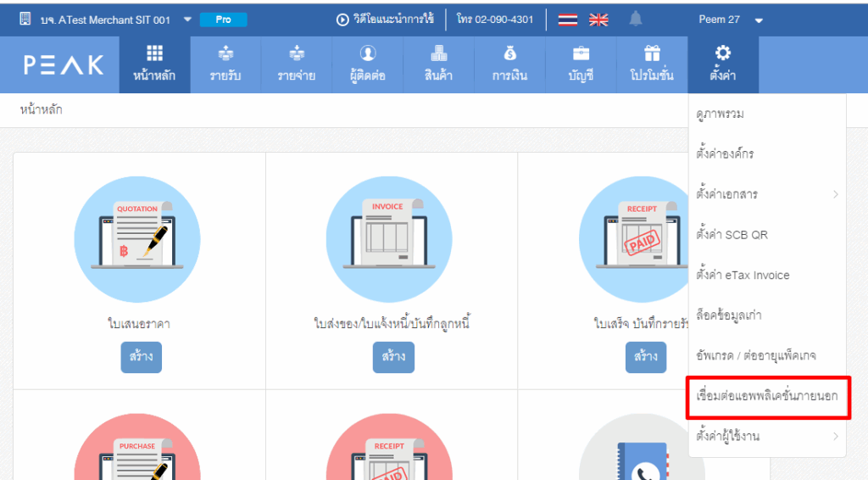Select ดูภาพรวม from settings menu

766,114
